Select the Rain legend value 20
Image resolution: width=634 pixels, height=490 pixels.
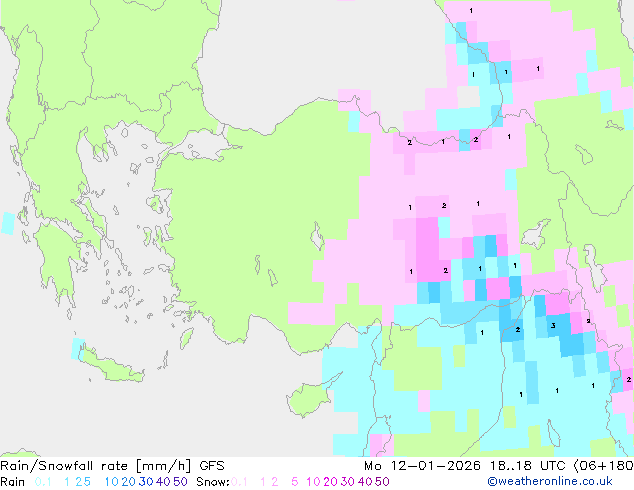(128, 482)
